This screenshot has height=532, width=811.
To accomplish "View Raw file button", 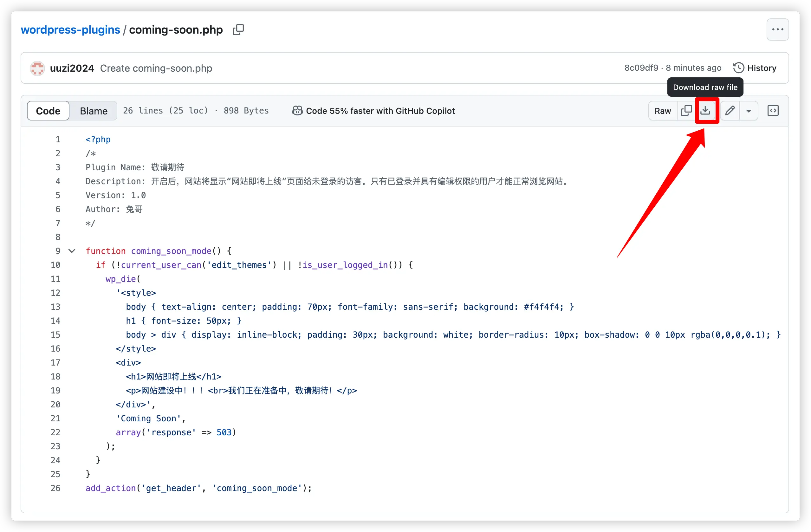I will [662, 111].
